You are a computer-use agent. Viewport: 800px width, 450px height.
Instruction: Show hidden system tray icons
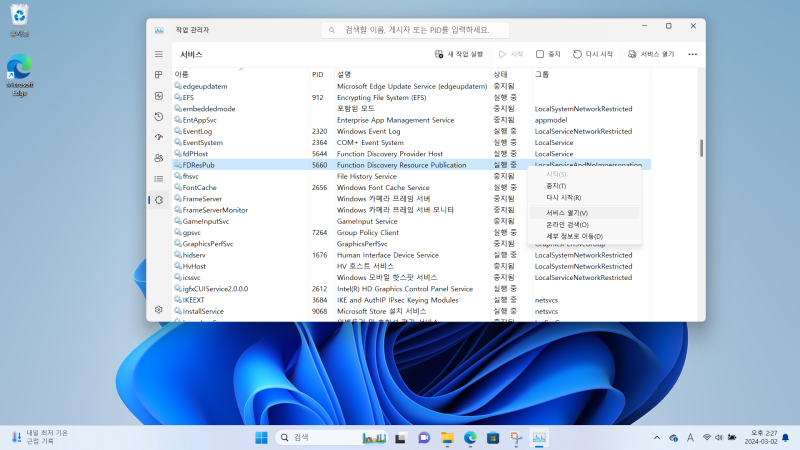pos(657,438)
